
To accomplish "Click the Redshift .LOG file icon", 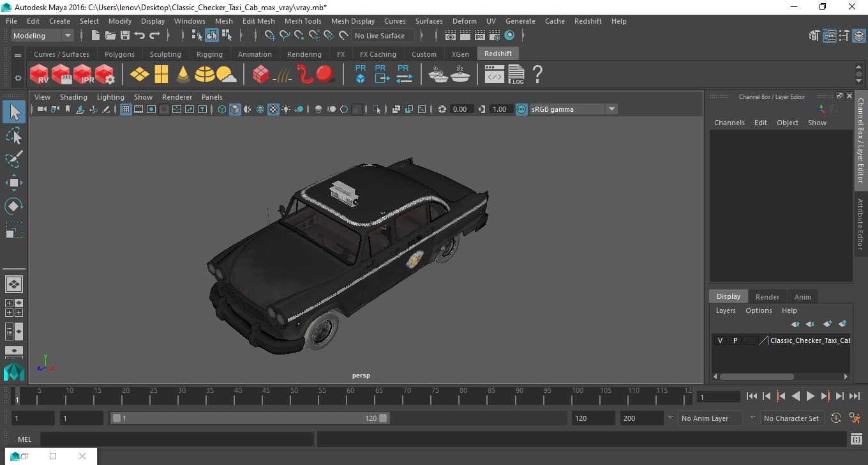I will point(516,75).
